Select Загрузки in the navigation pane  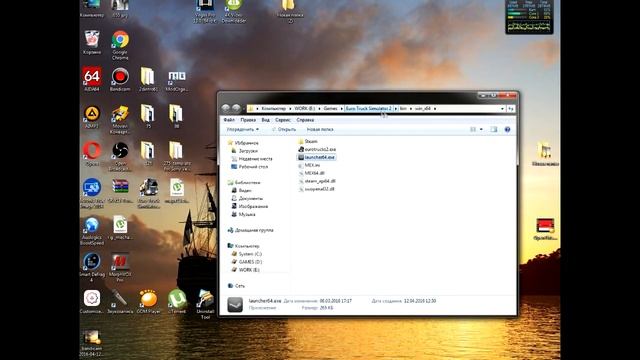244,151
